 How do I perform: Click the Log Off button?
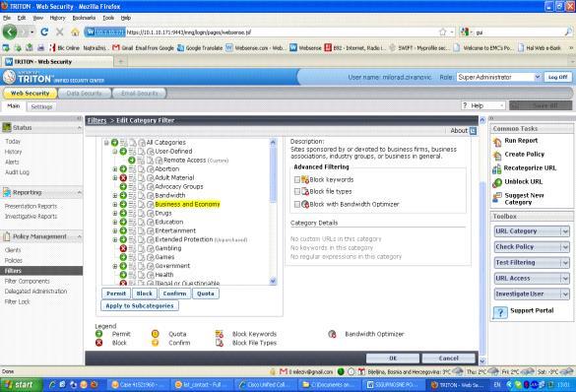pyautogui.click(x=557, y=77)
